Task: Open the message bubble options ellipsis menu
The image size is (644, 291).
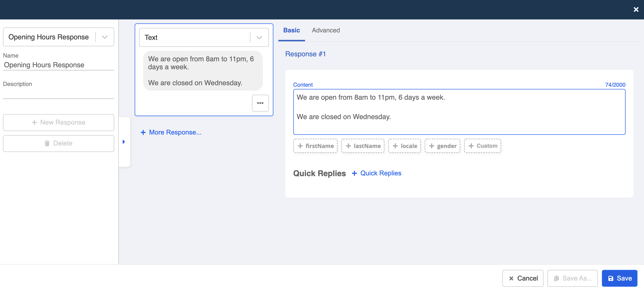Action: point(260,103)
